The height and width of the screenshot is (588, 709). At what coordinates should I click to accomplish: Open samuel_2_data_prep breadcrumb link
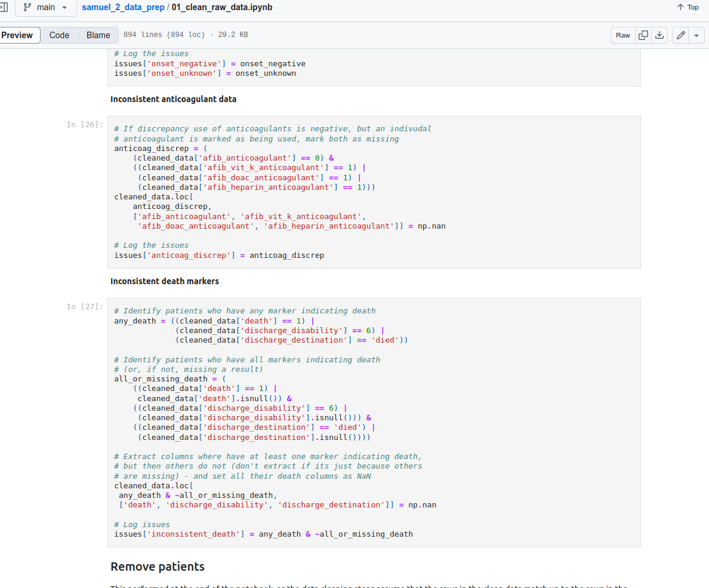(x=124, y=7)
